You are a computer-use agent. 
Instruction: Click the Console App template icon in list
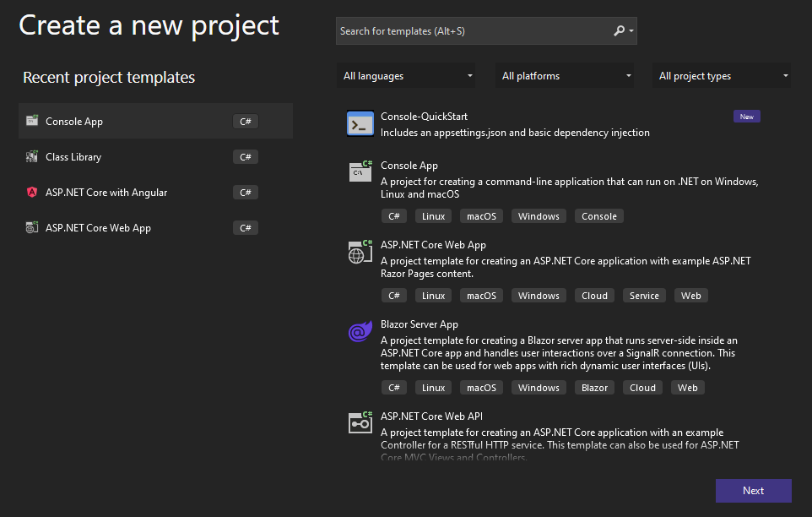[361, 171]
